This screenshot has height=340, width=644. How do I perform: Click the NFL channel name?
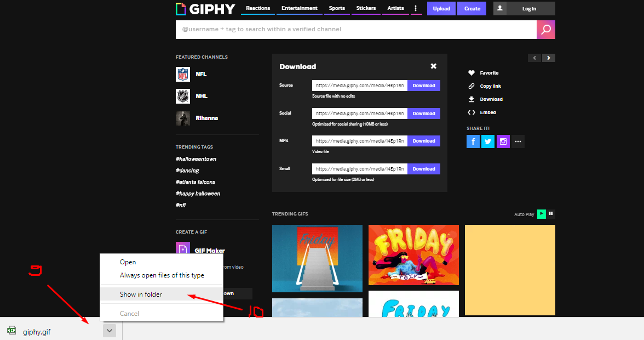pyautogui.click(x=202, y=75)
